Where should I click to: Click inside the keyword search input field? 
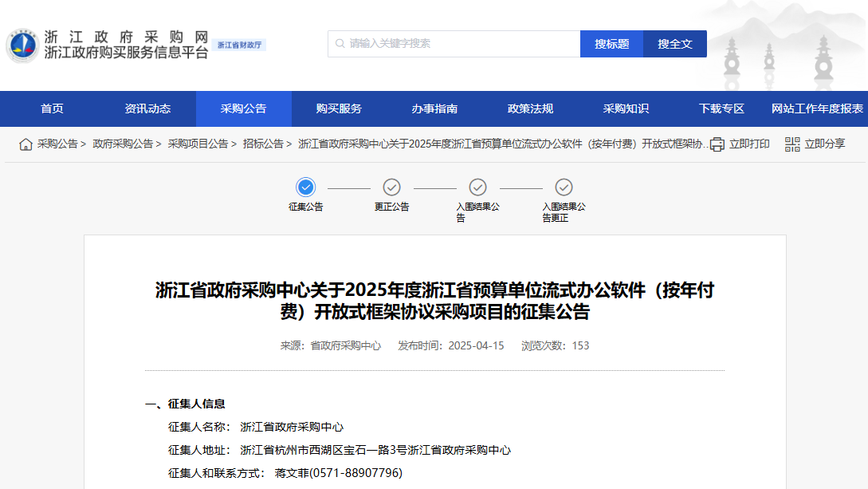454,43
